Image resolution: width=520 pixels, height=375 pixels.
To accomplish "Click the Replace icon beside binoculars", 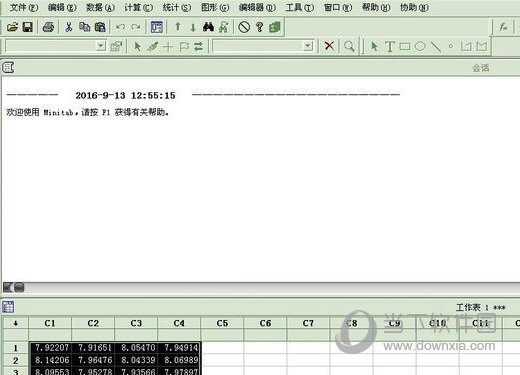I will (x=224, y=27).
